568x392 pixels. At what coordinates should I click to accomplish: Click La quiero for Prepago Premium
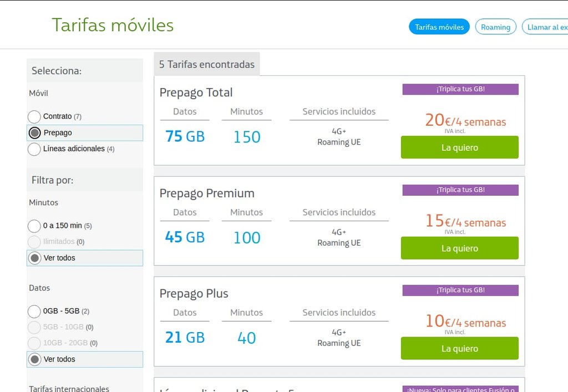[x=459, y=248]
